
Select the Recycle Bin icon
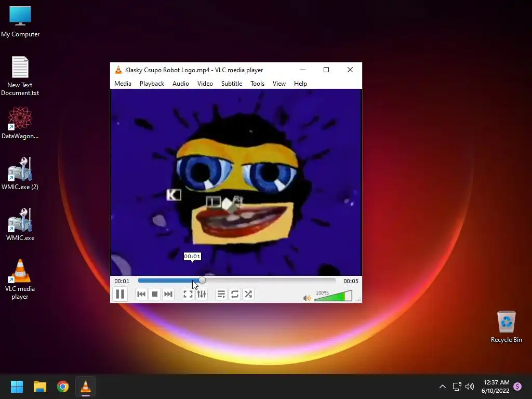pos(506,327)
